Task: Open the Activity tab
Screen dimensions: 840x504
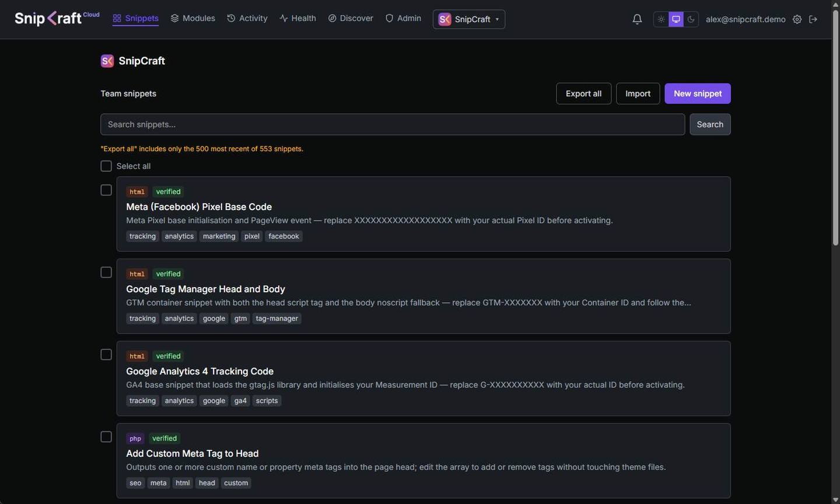Action: [247, 19]
